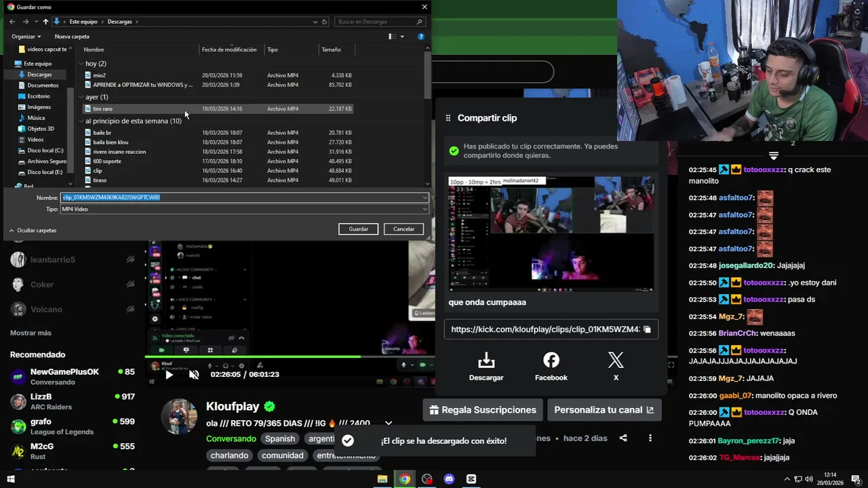
Task: Collapse the hoy (2) group
Action: 81,64
